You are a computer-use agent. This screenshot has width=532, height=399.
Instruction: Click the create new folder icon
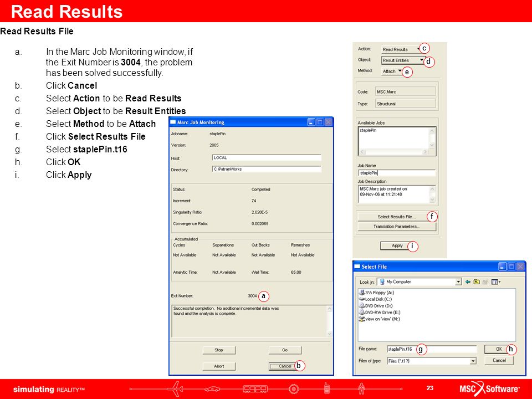(485, 282)
